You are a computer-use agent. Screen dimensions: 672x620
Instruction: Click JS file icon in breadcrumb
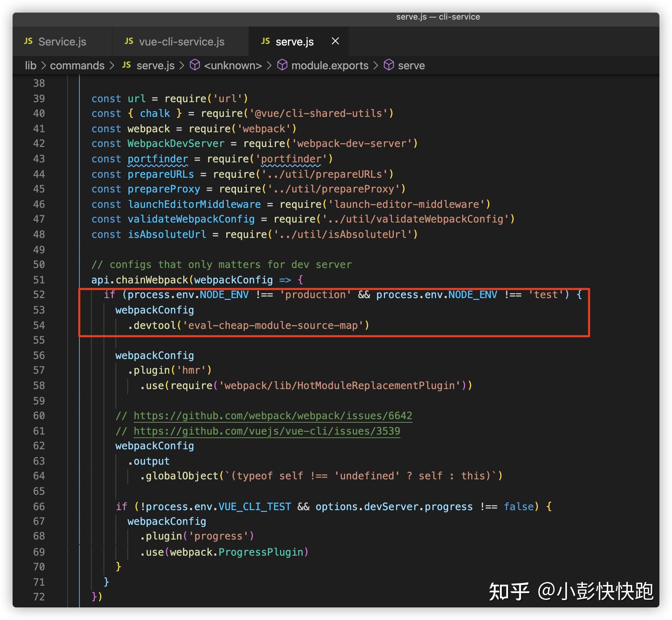pyautogui.click(x=127, y=65)
